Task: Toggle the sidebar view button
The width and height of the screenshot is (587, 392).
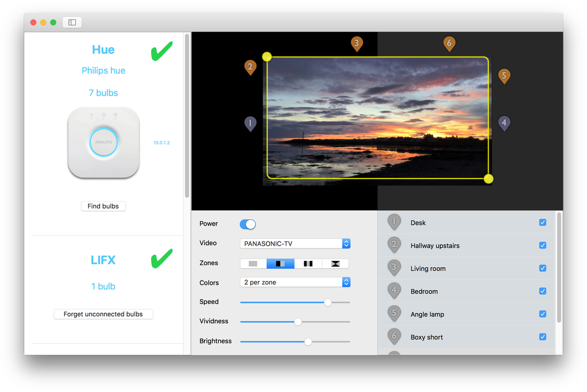Action: (x=72, y=22)
